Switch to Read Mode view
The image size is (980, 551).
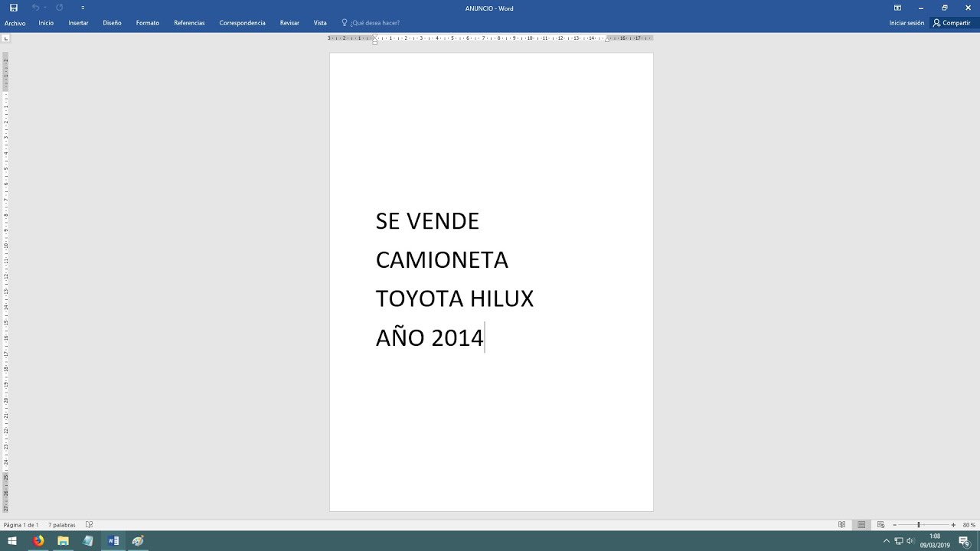(x=842, y=525)
